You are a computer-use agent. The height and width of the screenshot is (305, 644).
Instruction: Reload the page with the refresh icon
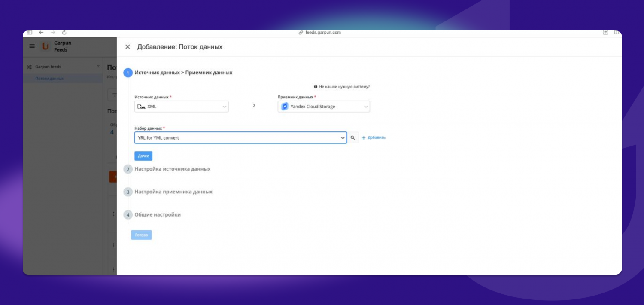[64, 33]
